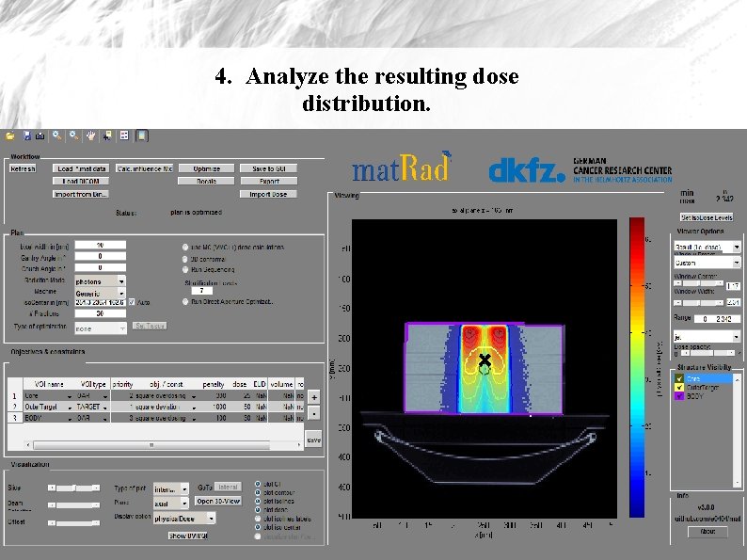Screen dimensions: 747x560
Task: Toggle the plot contour radio button
Action: pyautogui.click(x=258, y=493)
